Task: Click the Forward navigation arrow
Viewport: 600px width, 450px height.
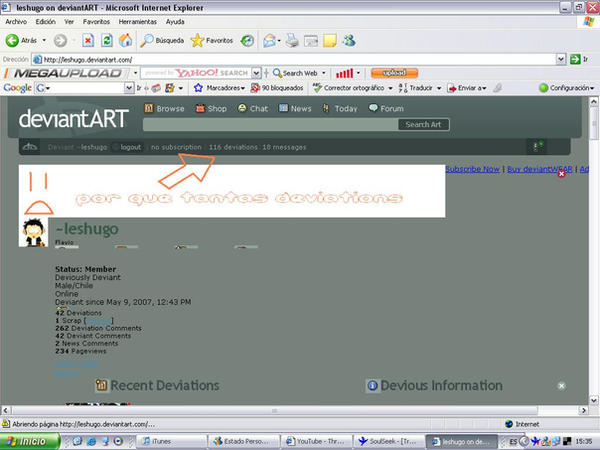Action: [60, 40]
